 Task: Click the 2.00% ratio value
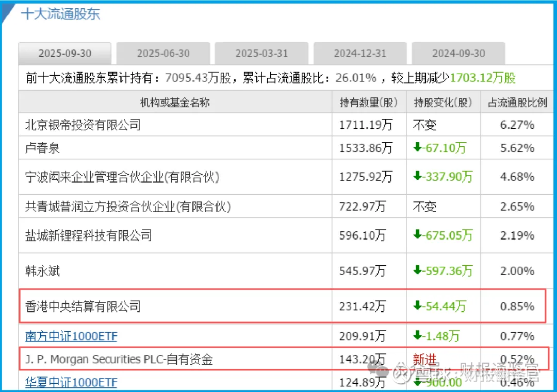click(x=517, y=271)
